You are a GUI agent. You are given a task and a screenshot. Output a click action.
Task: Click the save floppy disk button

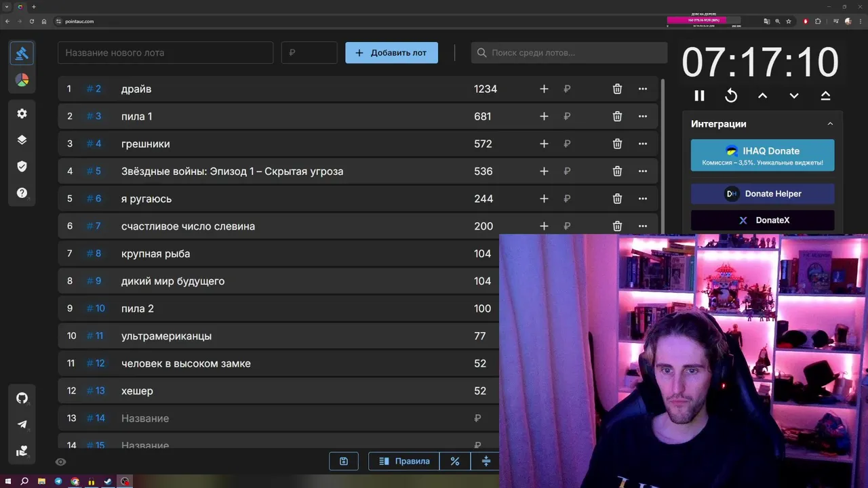coord(344,461)
